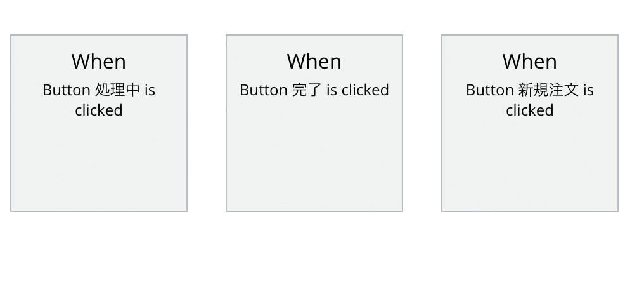Screen dimensions: 644x287
Task: Click the 完了 label text
Action: pos(307,90)
